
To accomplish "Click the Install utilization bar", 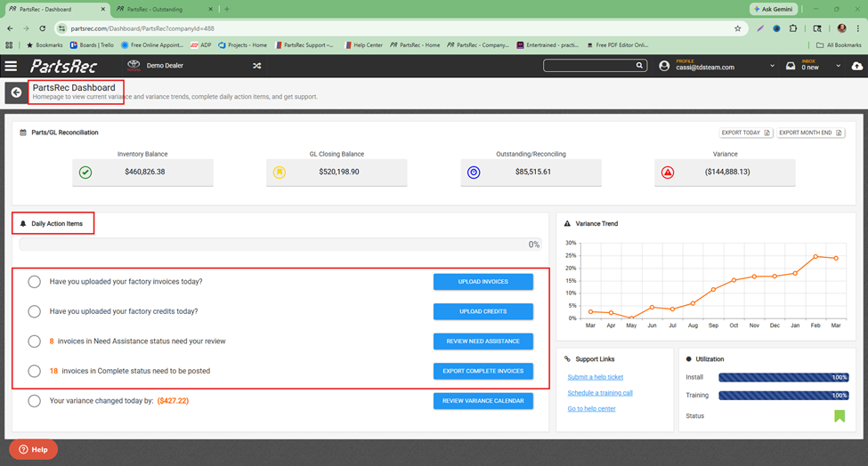I will click(x=783, y=377).
